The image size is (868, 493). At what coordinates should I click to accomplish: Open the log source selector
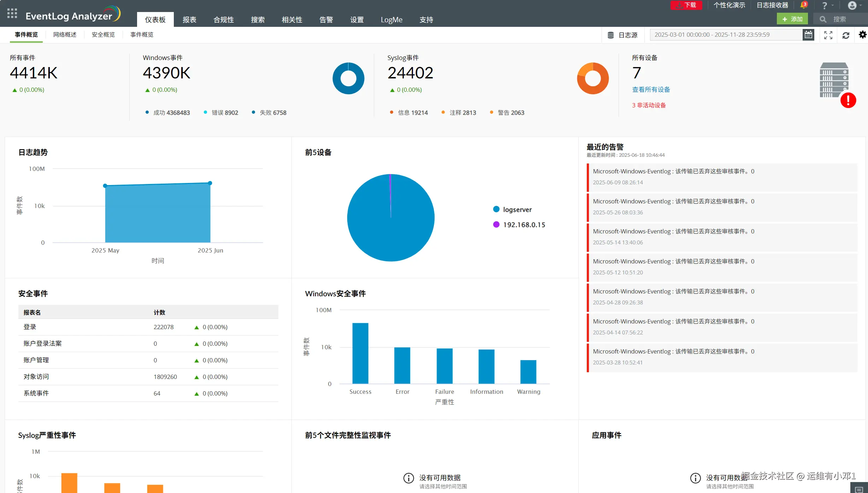[x=623, y=35]
